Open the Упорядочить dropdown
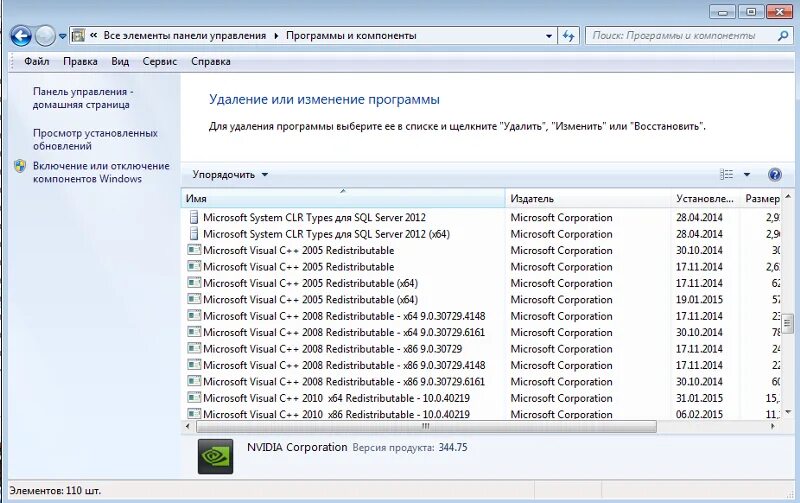Screen dimensions: 800x503 (230, 174)
